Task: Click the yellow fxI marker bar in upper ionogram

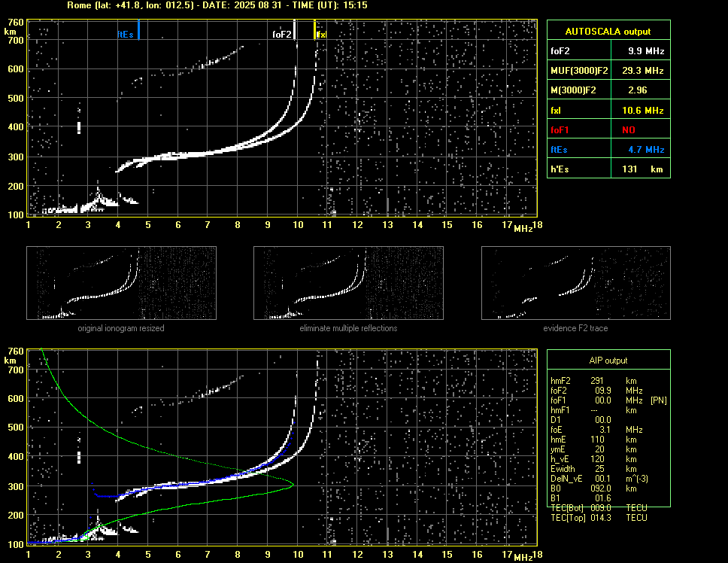Action: 314,29
